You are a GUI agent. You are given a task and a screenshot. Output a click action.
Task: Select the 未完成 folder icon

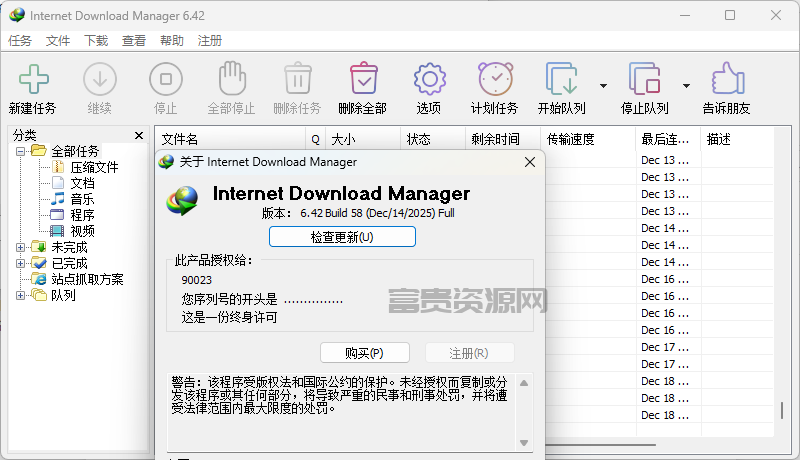39,247
